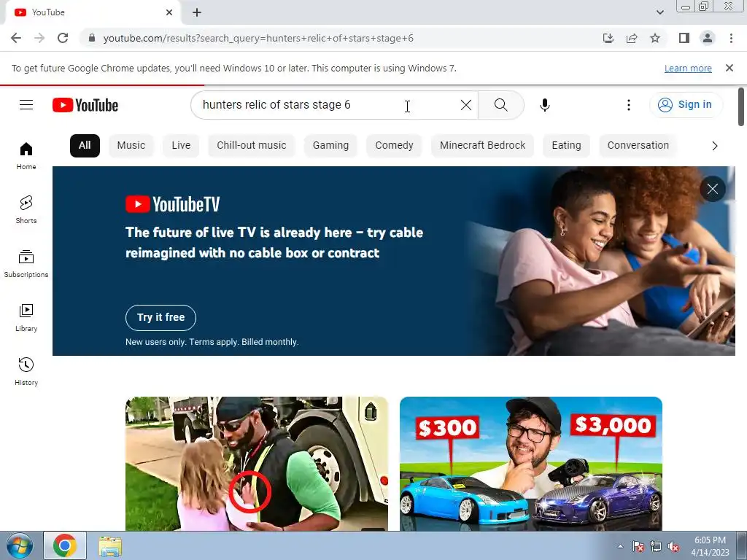Click the Action Center flag tray icon
The width and height of the screenshot is (747, 560).
(x=638, y=546)
